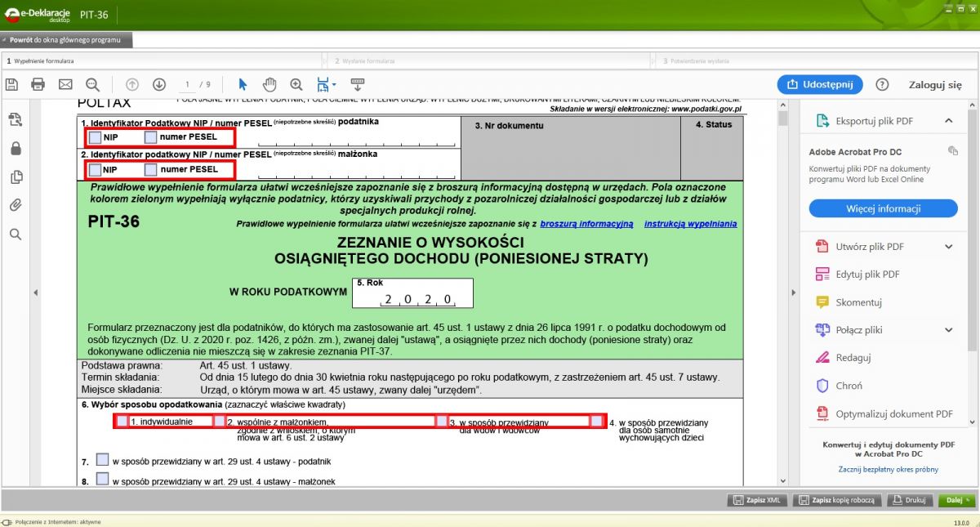Check numer PESEL box for małżonka
This screenshot has height=527, width=980.
pyautogui.click(x=150, y=170)
